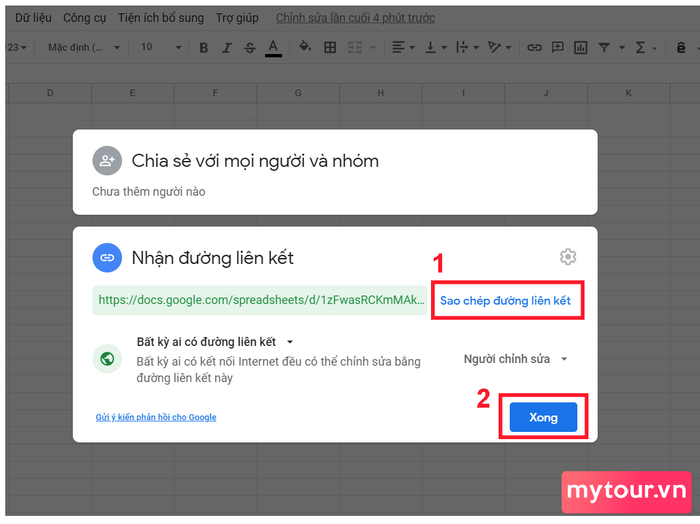Open font size dropdown showing 10
The height and width of the screenshot is (524, 700).
pyautogui.click(x=161, y=47)
